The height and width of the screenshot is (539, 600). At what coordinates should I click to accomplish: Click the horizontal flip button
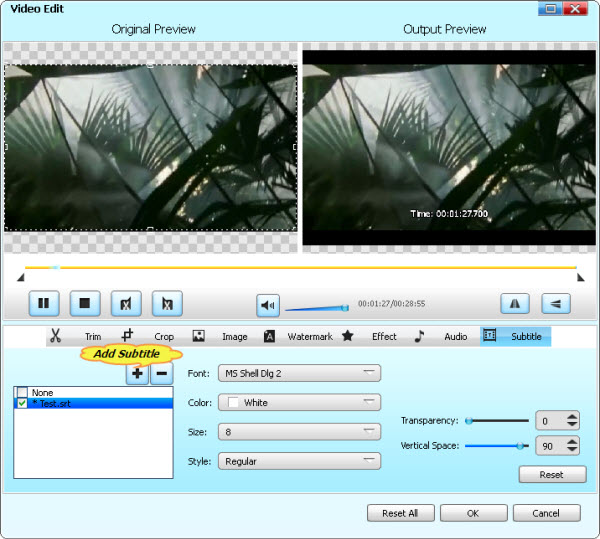(515, 303)
